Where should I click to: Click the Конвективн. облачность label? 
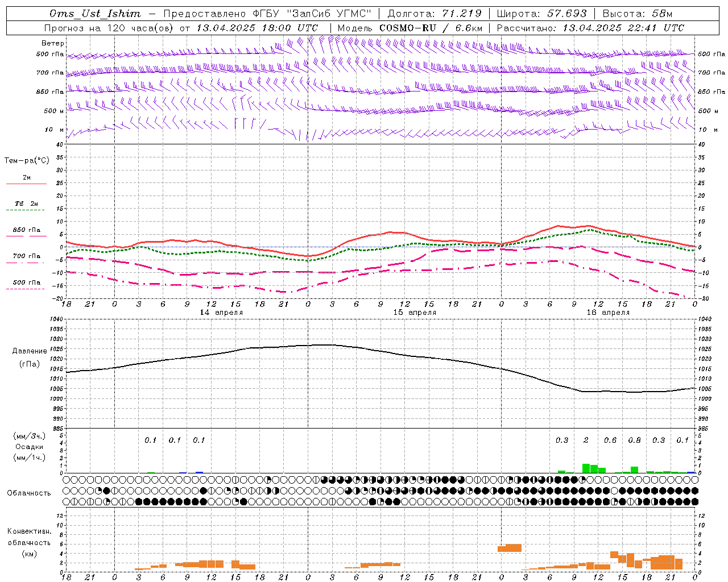[x=29, y=537]
